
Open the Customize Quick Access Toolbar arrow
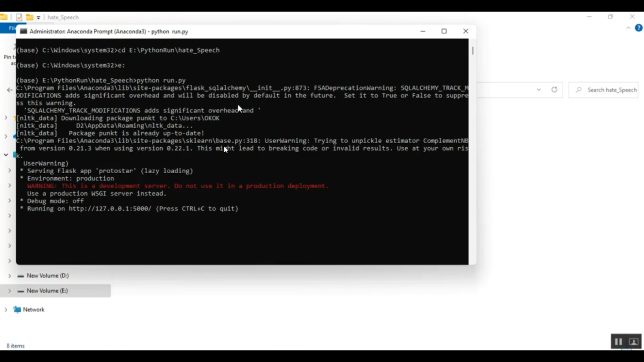point(38,18)
